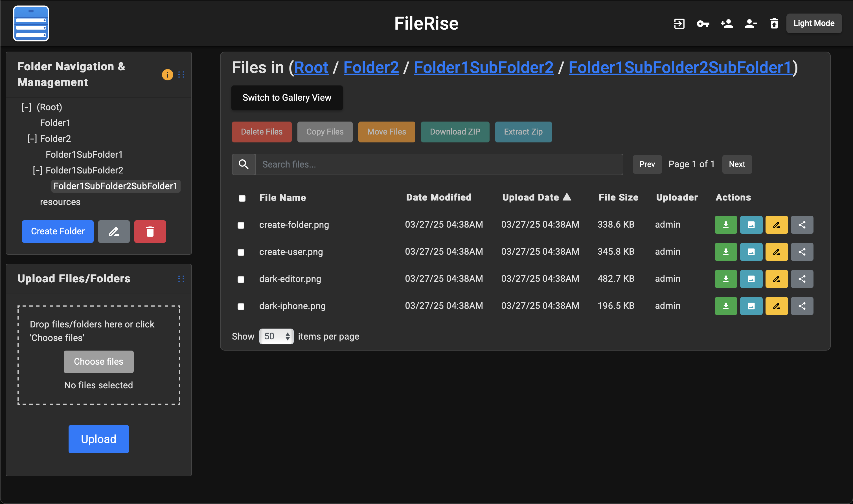Screen dimensions: 853x504
Task: Open the trash recycle bin icon in header
Action: click(774, 23)
